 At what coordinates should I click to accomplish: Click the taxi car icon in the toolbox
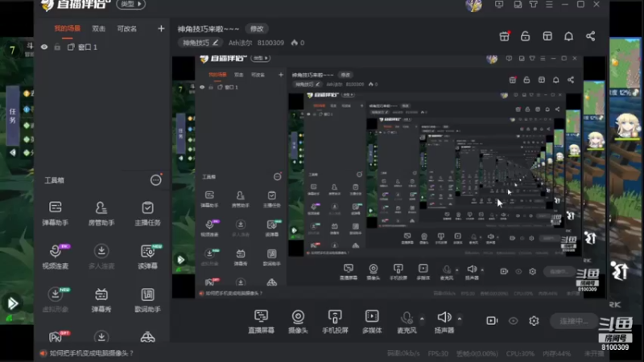pos(147,337)
